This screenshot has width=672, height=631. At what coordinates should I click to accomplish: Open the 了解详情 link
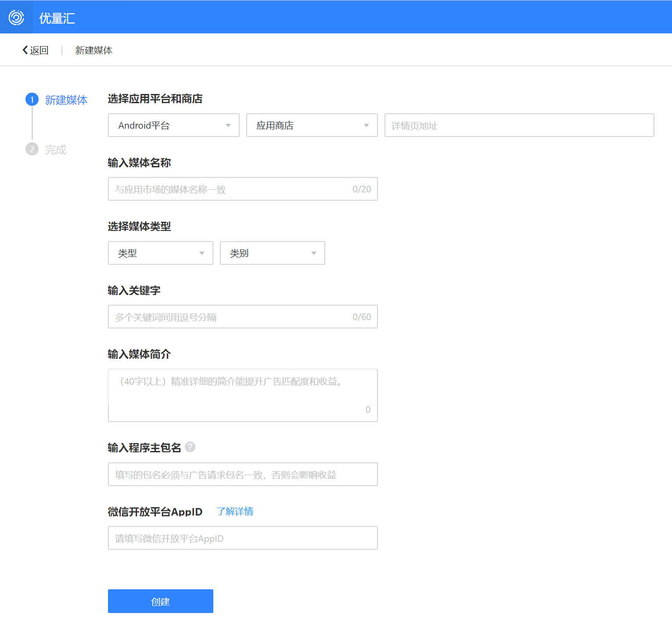coord(235,512)
